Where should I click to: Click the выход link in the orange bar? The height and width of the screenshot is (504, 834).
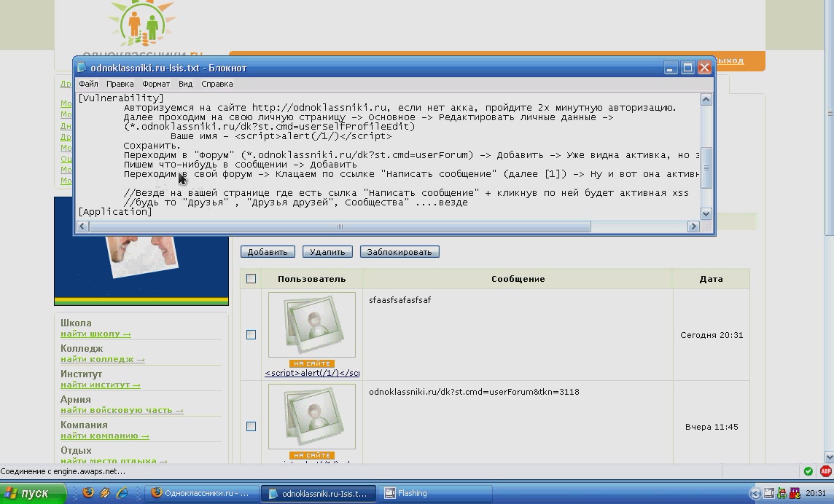coord(730,60)
